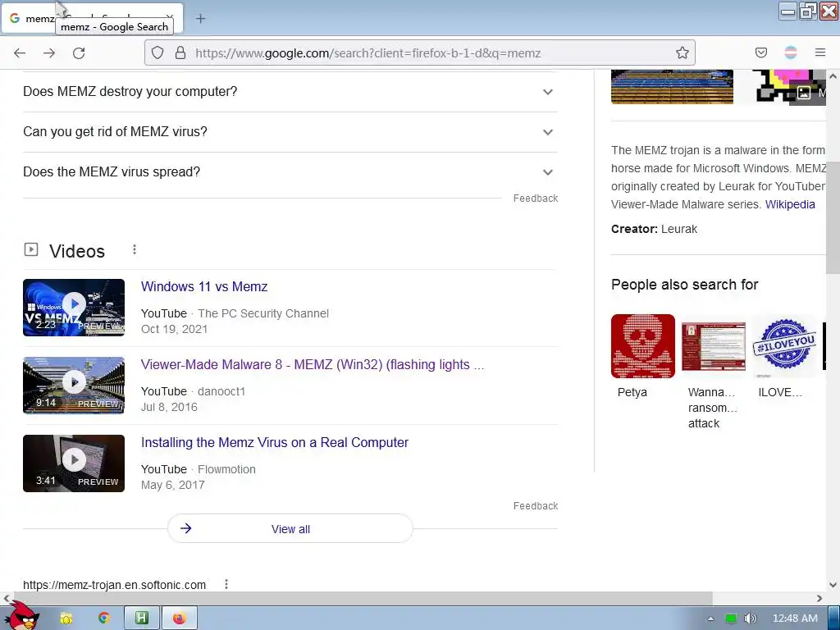Play the Windows 11 vs Memz thumbnail
Screen dimensions: 840x630
pos(74,308)
